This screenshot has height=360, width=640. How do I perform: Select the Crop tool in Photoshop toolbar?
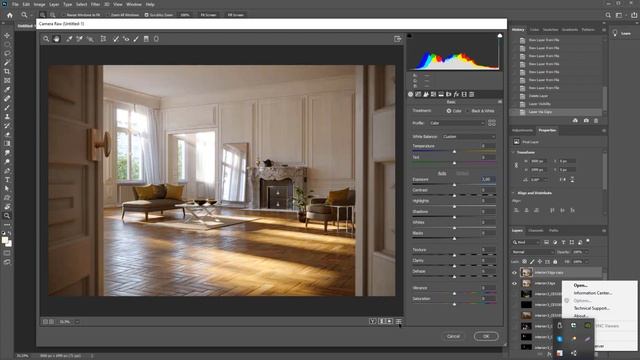(7, 71)
